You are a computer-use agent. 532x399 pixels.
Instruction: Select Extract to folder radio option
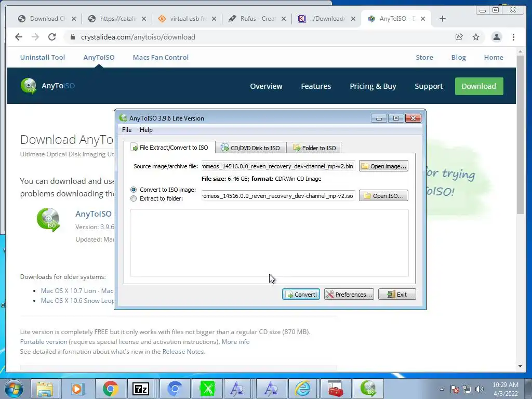pos(134,198)
